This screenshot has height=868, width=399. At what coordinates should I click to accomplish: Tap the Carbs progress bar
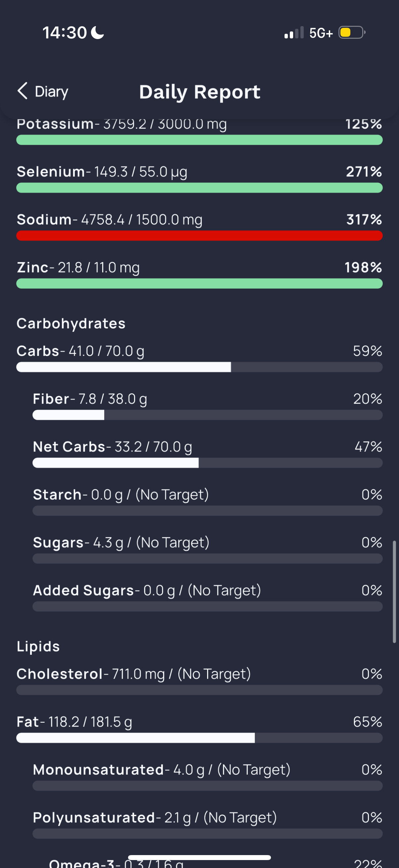click(x=199, y=367)
